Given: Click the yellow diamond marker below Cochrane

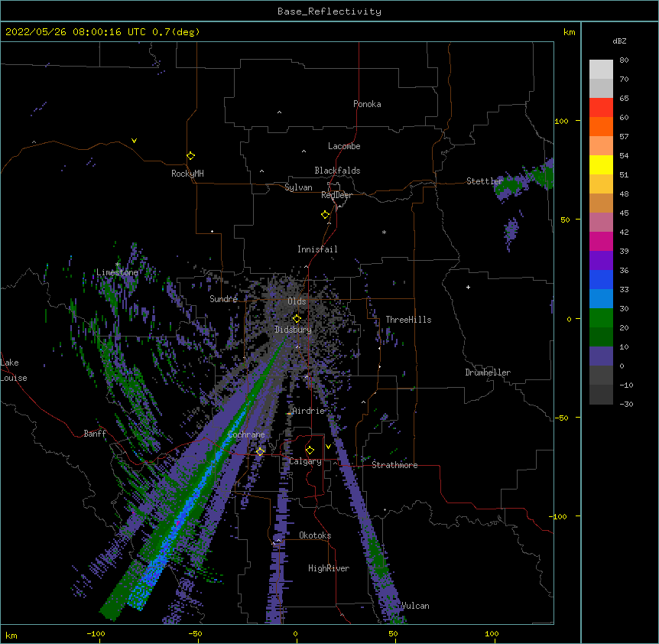Looking at the screenshot, I should (260, 452).
